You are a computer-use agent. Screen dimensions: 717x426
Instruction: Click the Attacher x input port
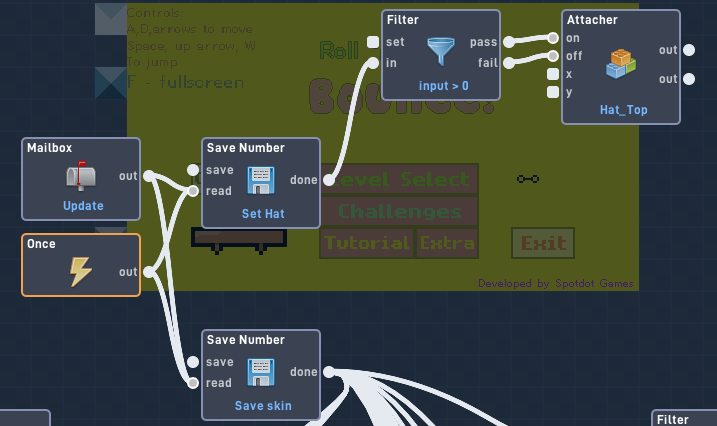(x=553, y=74)
